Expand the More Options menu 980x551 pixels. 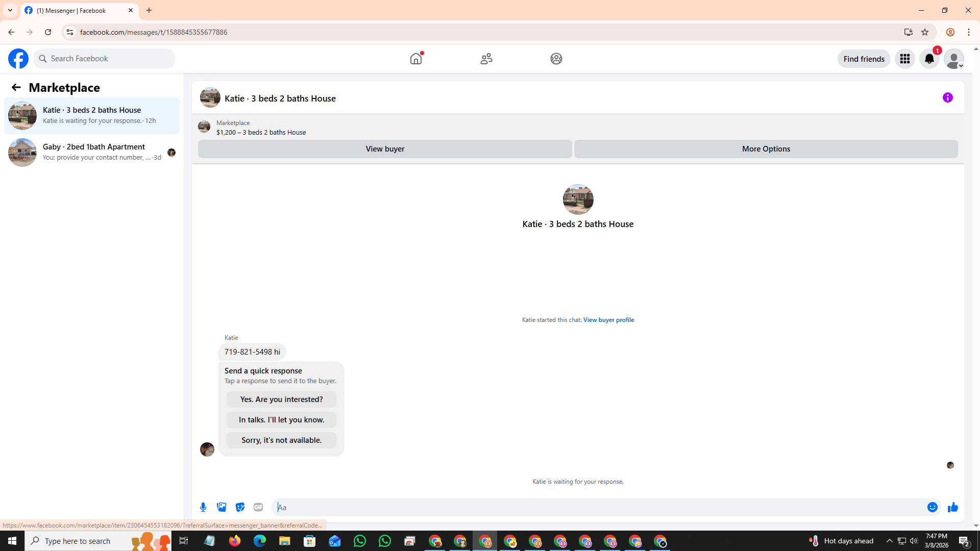pyautogui.click(x=766, y=149)
